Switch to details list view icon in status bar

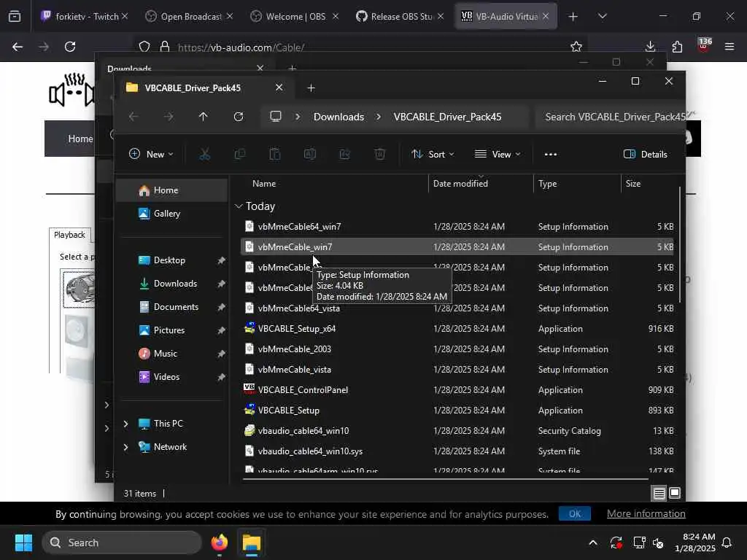[659, 494]
